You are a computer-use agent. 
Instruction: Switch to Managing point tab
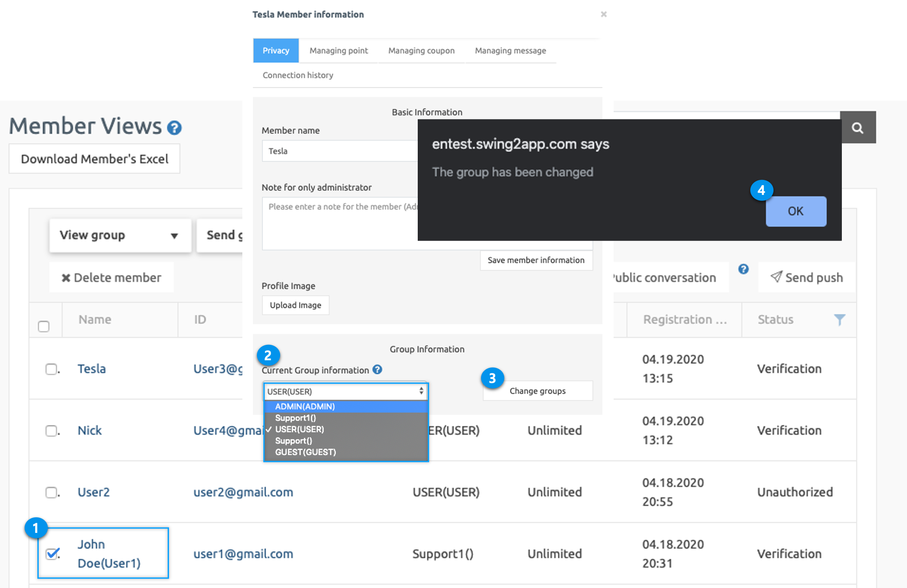click(x=338, y=51)
